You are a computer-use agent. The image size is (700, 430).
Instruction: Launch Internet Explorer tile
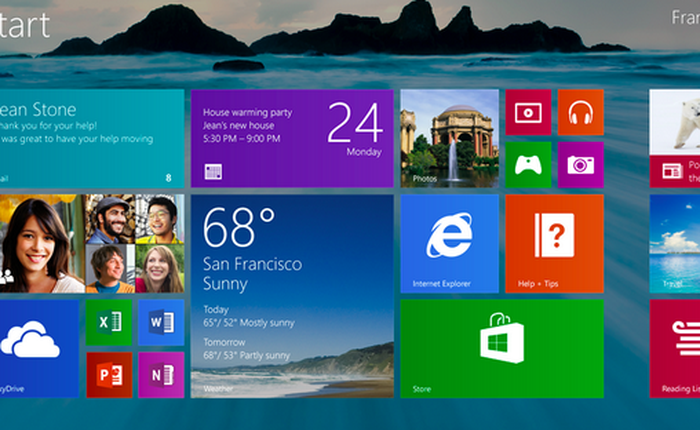coord(450,244)
